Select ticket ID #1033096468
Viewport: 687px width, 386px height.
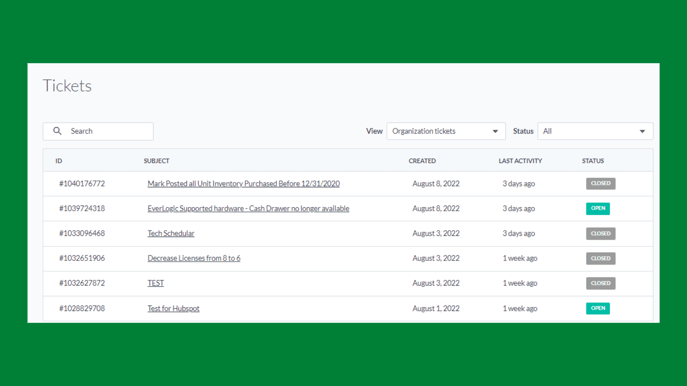[82, 234]
